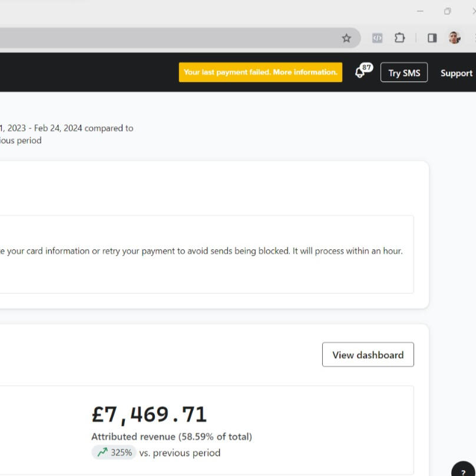Select the £7,469.71 revenue figure
This screenshot has width=476, height=476.
click(150, 414)
